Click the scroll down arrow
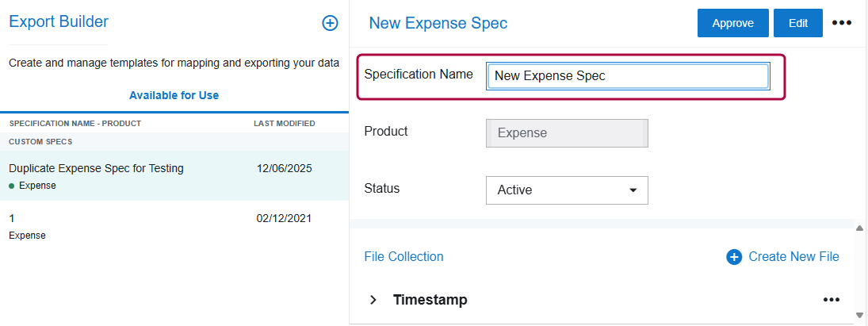 [x=860, y=315]
